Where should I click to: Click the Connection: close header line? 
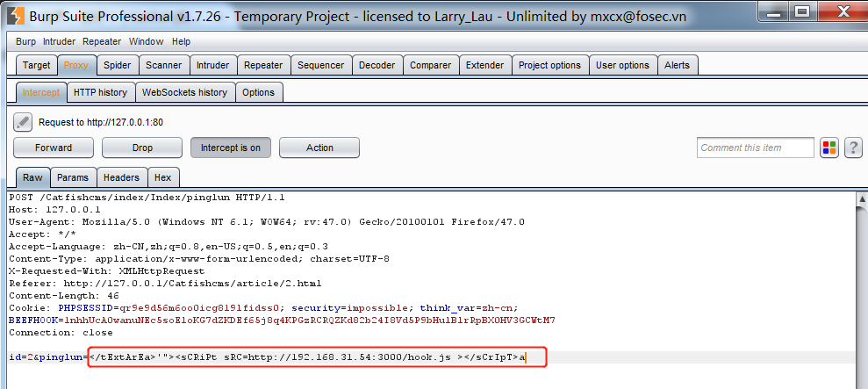pyautogui.click(x=61, y=333)
